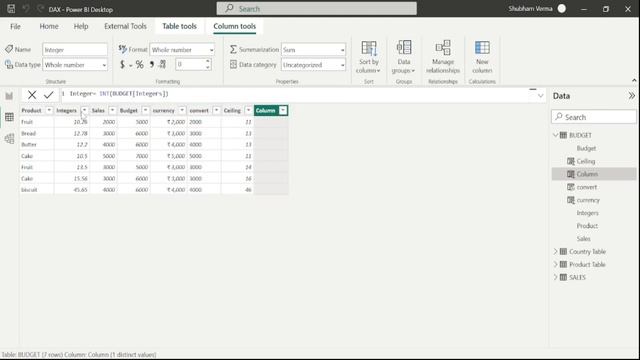Click decimal places stepper field

point(193,64)
